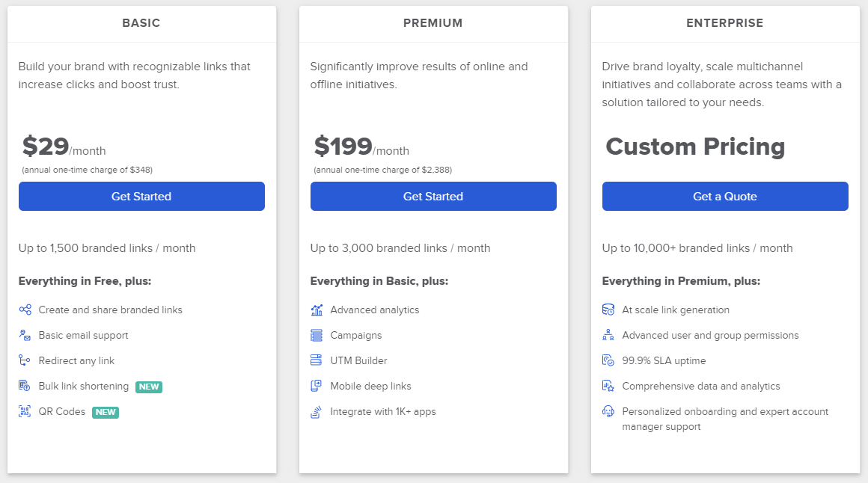Click the NEW badge beside Bulk link shortening
The width and height of the screenshot is (868, 483).
(149, 387)
